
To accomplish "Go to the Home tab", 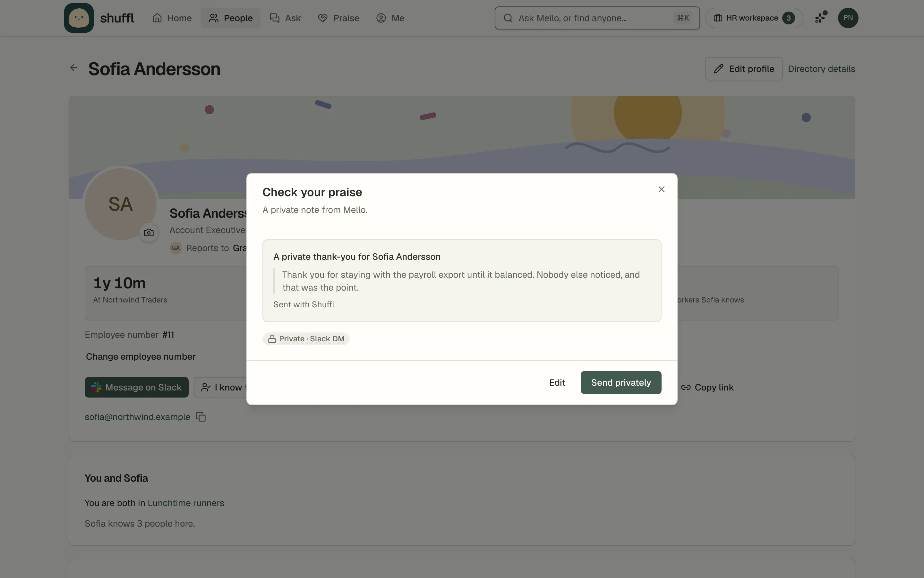I will pyautogui.click(x=172, y=18).
